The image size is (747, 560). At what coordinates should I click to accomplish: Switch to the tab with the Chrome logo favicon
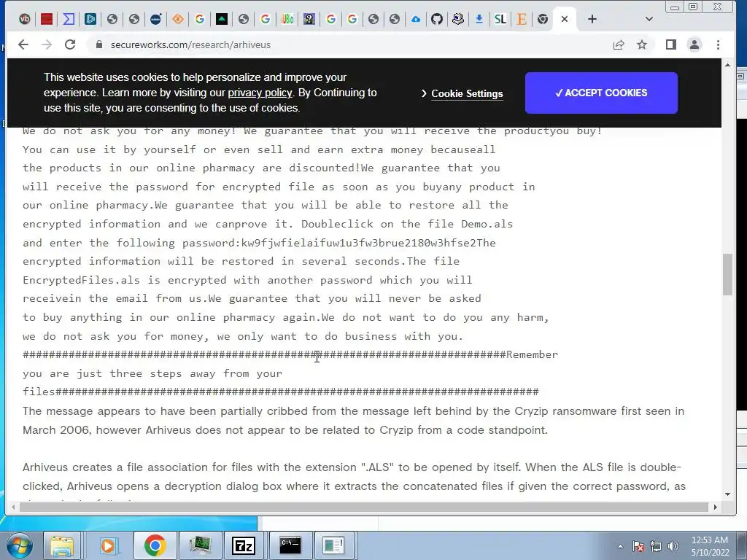click(x=543, y=19)
